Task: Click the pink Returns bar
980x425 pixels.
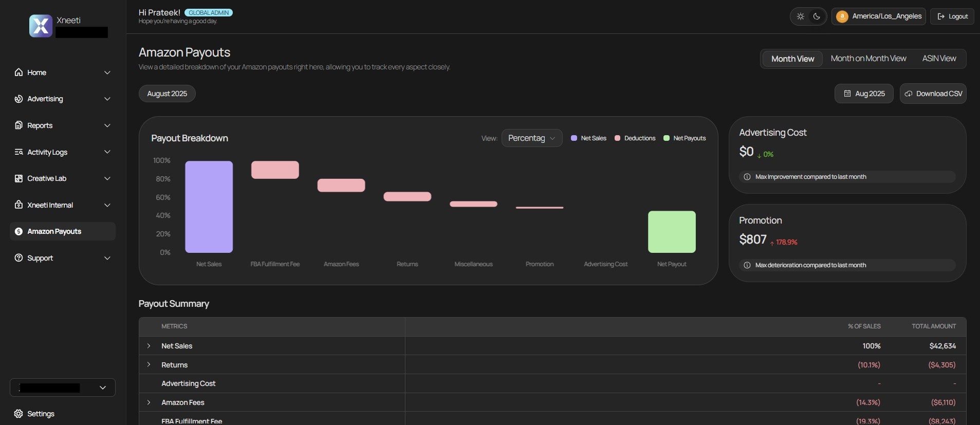Action: tap(407, 196)
